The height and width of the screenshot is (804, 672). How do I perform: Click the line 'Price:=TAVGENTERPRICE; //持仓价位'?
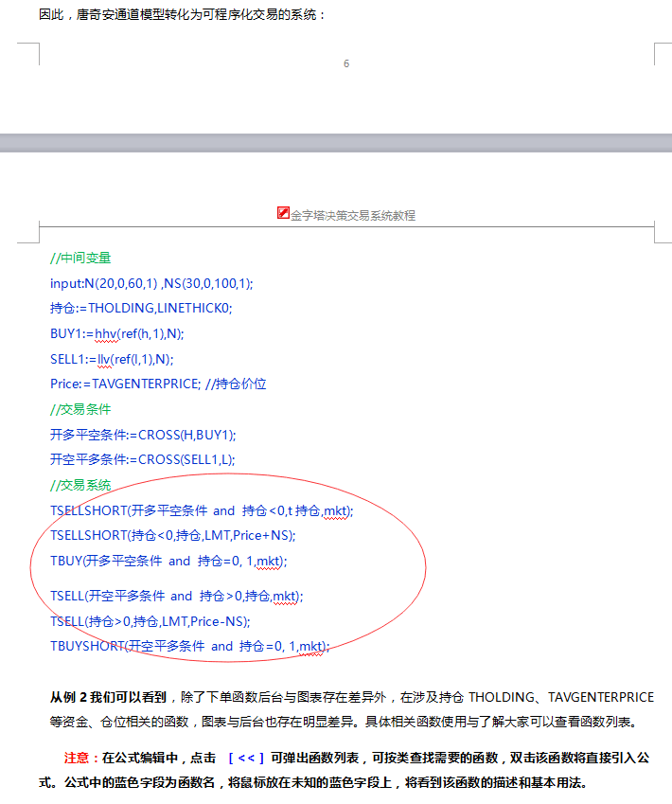[x=158, y=384]
